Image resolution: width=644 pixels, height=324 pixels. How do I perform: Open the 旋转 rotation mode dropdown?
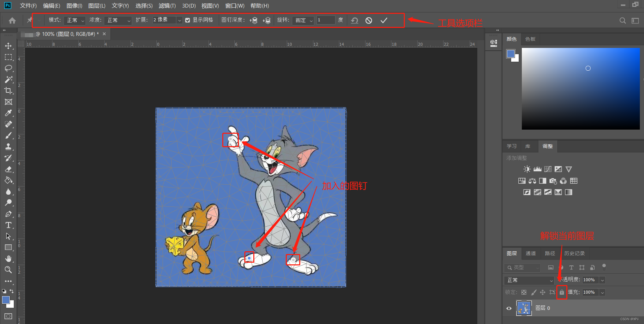303,20
